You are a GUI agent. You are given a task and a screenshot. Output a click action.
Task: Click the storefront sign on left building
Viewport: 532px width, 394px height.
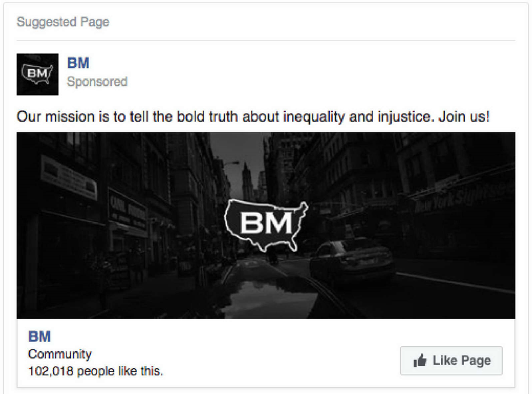point(126,210)
